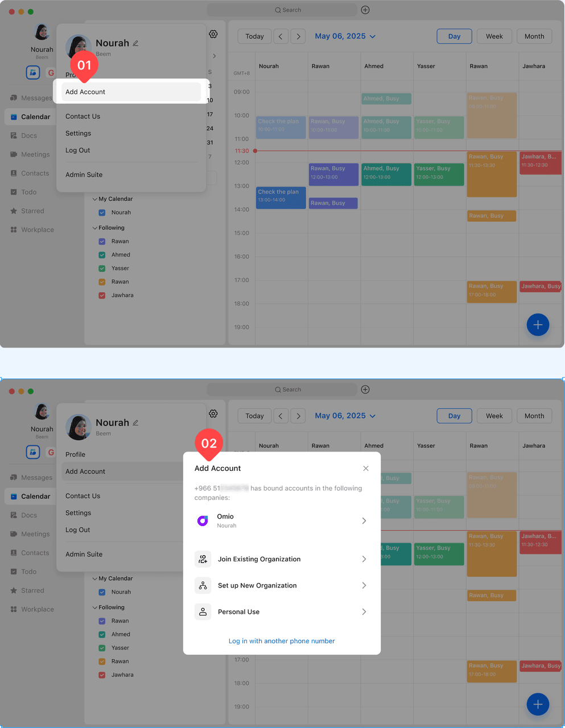This screenshot has width=565, height=728.
Task: Toggle Yasser calendar checkbox in upper screenshot
Action: click(102, 268)
